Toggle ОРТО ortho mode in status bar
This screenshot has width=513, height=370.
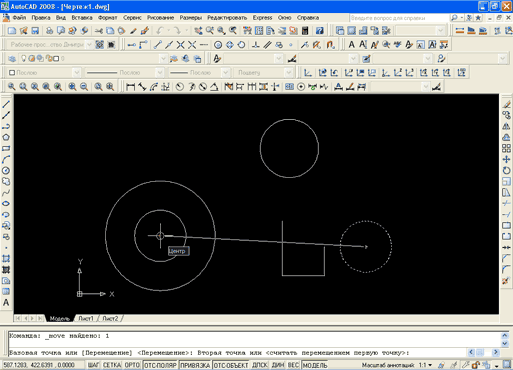[132, 365]
